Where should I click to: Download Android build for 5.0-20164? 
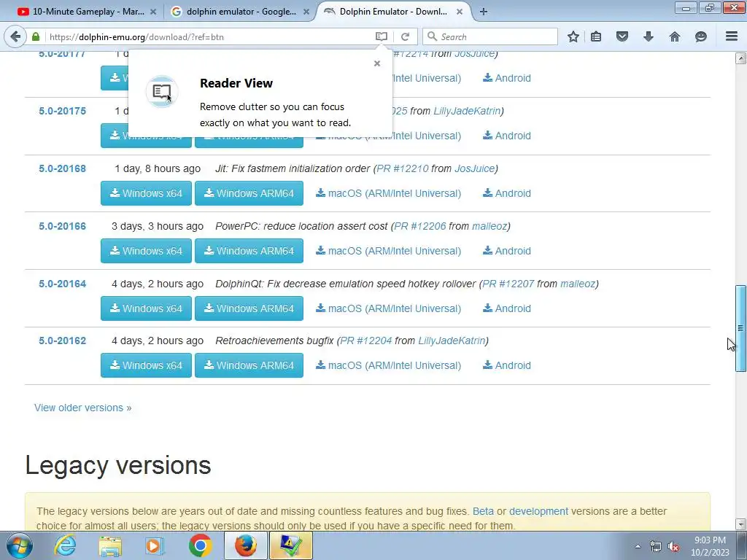[507, 308]
